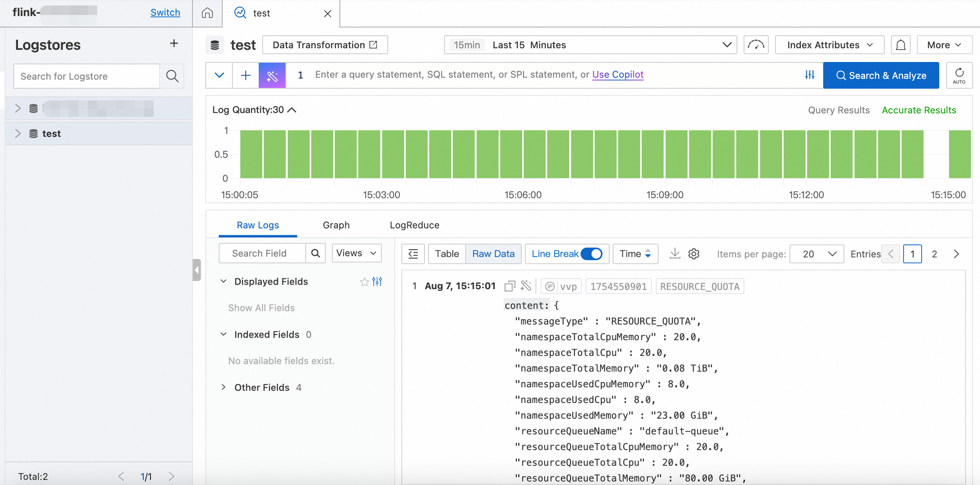This screenshot has width=980, height=485.
Task: Open raw logs gear settings
Action: click(x=694, y=254)
